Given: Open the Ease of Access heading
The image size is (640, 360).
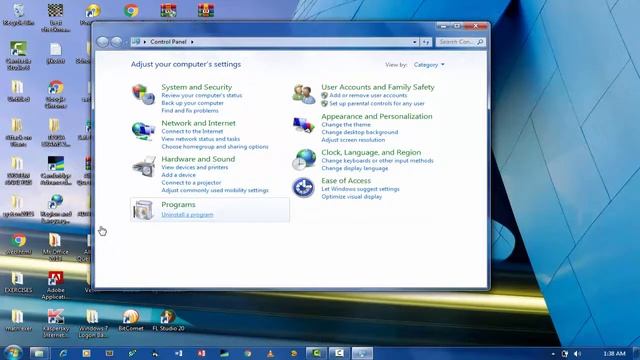Looking at the screenshot, I should (346, 180).
